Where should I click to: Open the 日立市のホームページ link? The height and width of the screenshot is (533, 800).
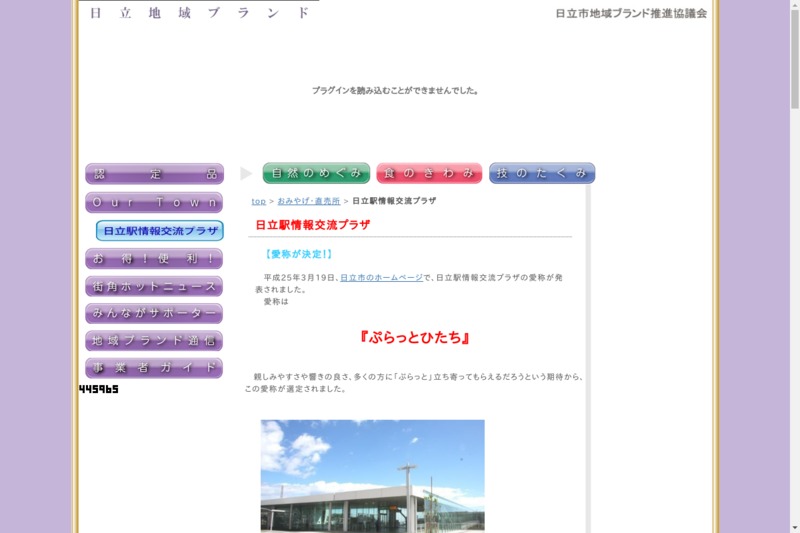coord(381,277)
